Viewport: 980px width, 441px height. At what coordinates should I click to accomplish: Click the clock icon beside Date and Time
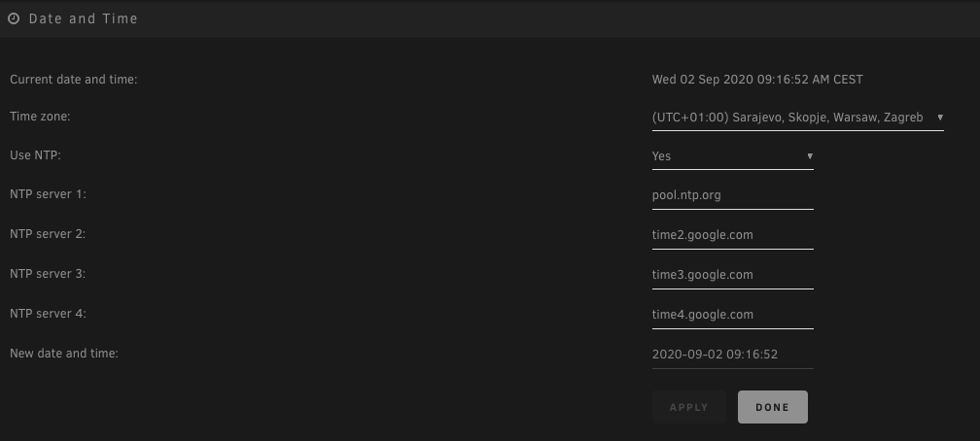point(14,18)
